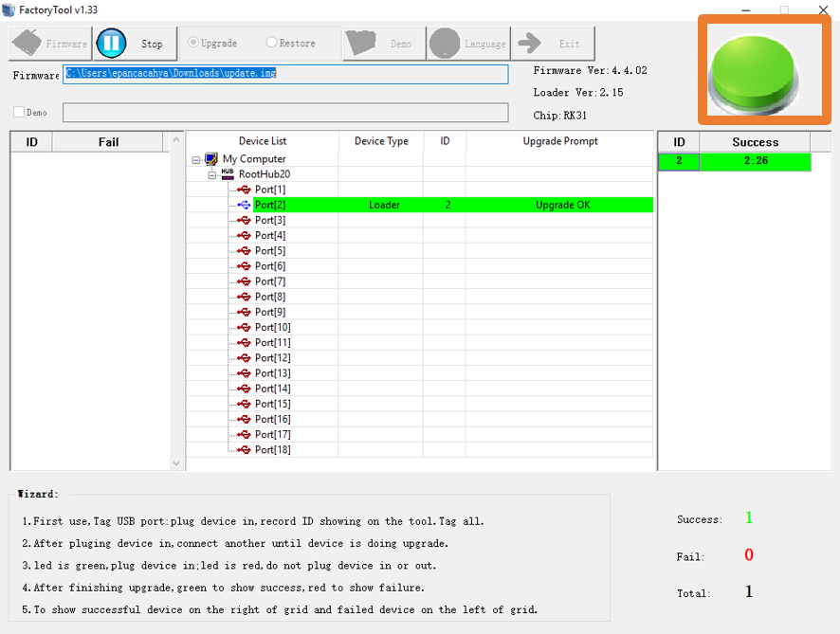Click the Fail list scroll-down arrow
Screen dimensions: 840x634
click(176, 463)
